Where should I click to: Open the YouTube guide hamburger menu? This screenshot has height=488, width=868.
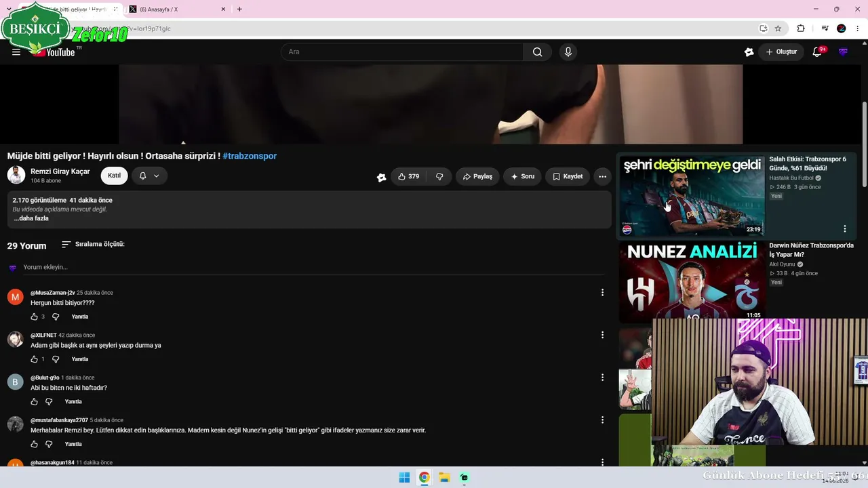[x=16, y=52]
